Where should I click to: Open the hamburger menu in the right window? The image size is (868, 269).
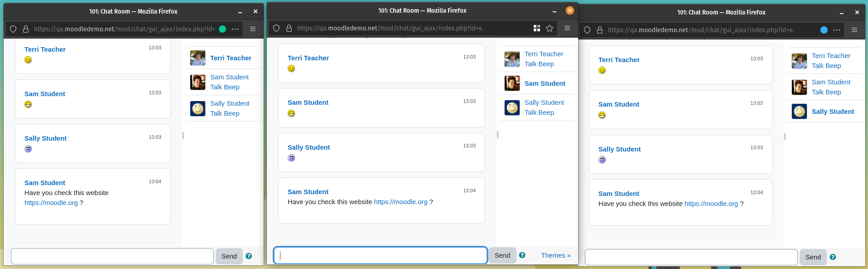point(854,30)
